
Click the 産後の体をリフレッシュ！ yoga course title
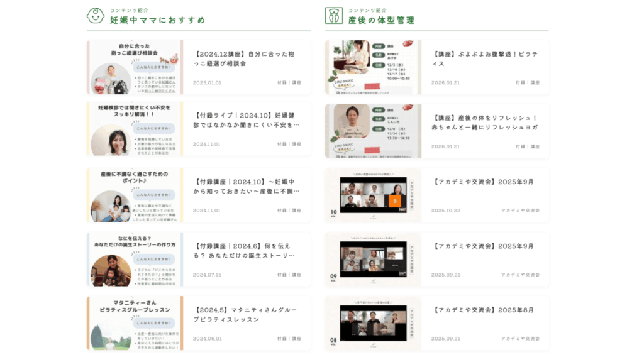[x=486, y=123]
